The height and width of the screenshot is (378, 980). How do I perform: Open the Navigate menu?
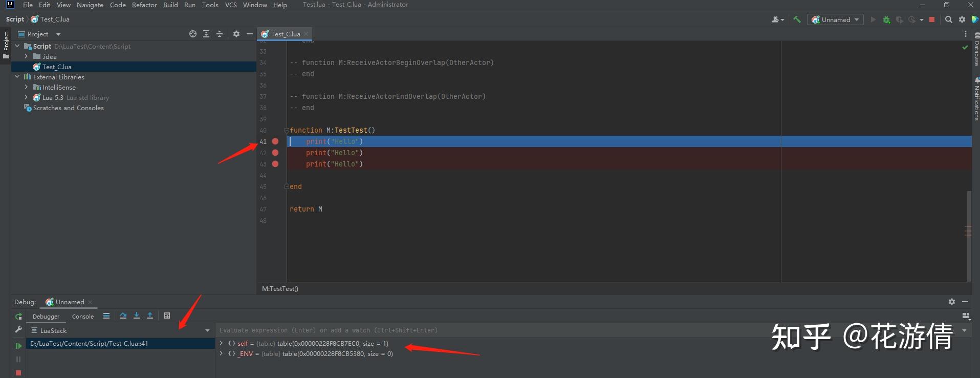click(90, 5)
